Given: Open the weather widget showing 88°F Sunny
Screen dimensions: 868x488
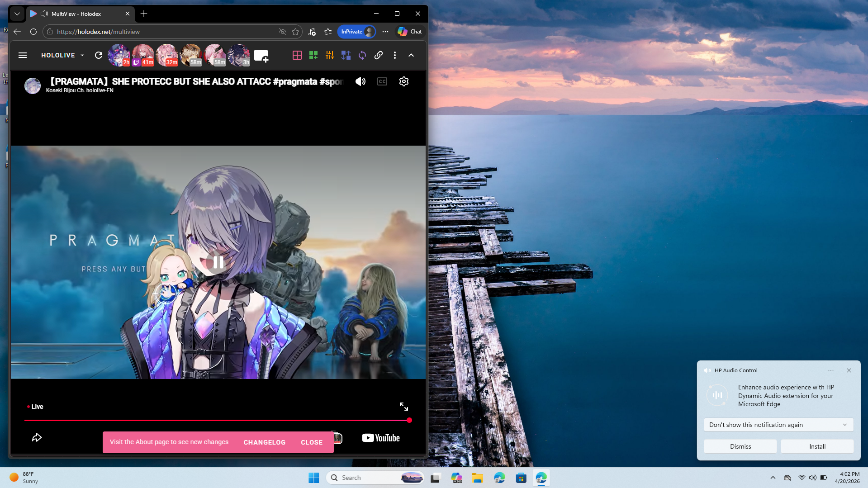Looking at the screenshot, I should tap(24, 478).
